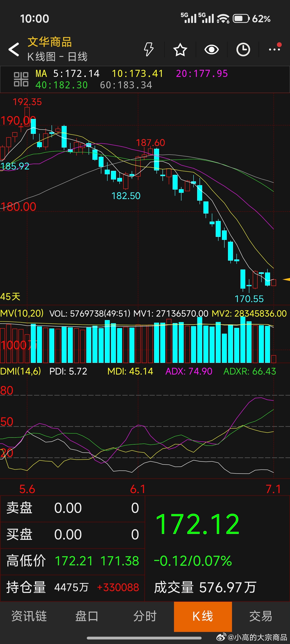
Task: Open the 交易 tab
Action: click(x=261, y=616)
